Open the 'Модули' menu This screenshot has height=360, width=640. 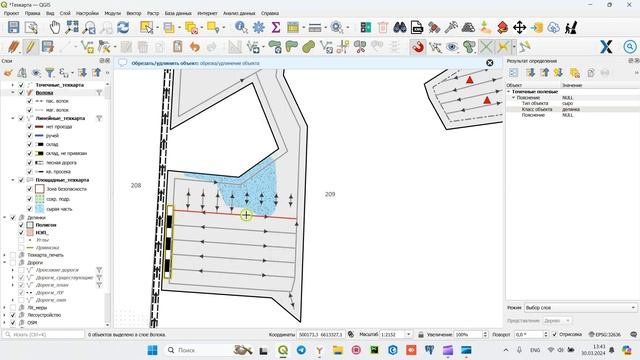(113, 13)
